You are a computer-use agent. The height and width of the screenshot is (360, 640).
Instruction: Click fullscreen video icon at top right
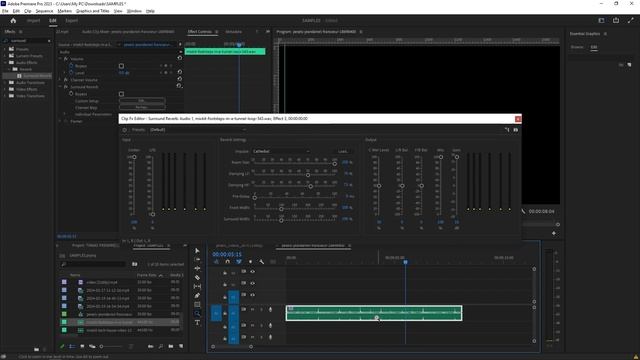click(631, 20)
